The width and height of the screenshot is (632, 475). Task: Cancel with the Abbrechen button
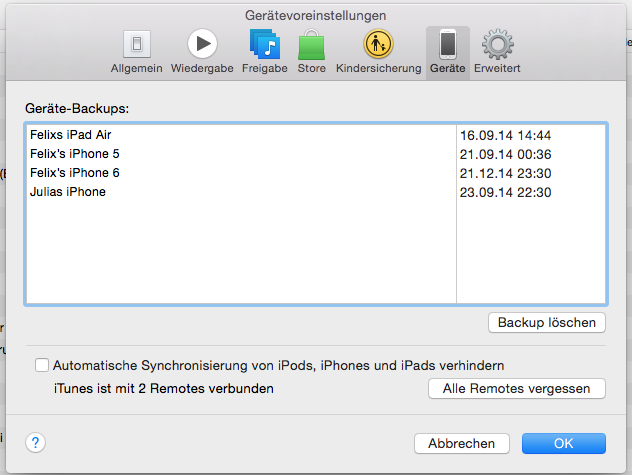pos(462,443)
